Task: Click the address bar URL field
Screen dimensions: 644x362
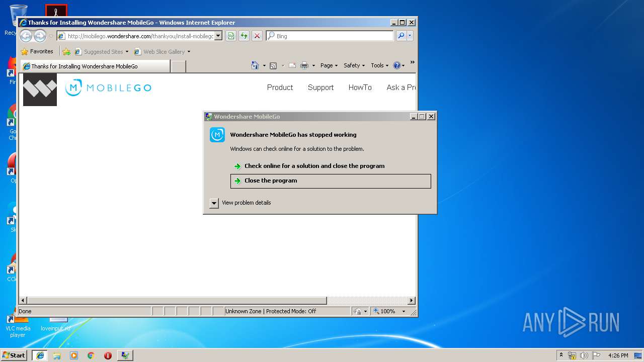Action: [x=140, y=36]
